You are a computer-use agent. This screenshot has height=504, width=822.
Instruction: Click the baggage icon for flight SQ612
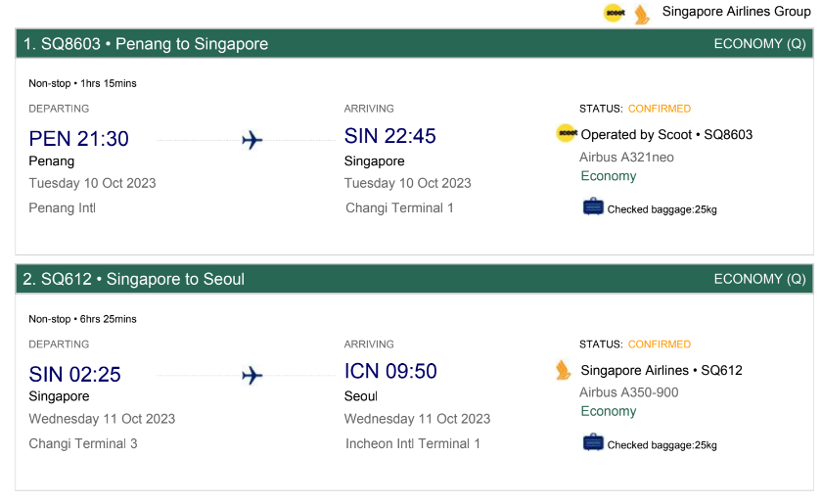point(593,442)
